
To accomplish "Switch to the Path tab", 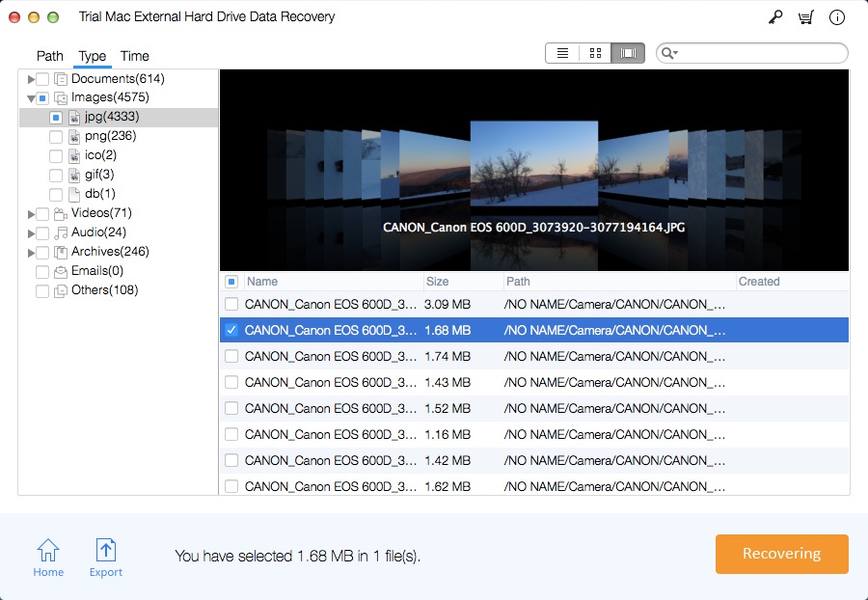I will [50, 56].
